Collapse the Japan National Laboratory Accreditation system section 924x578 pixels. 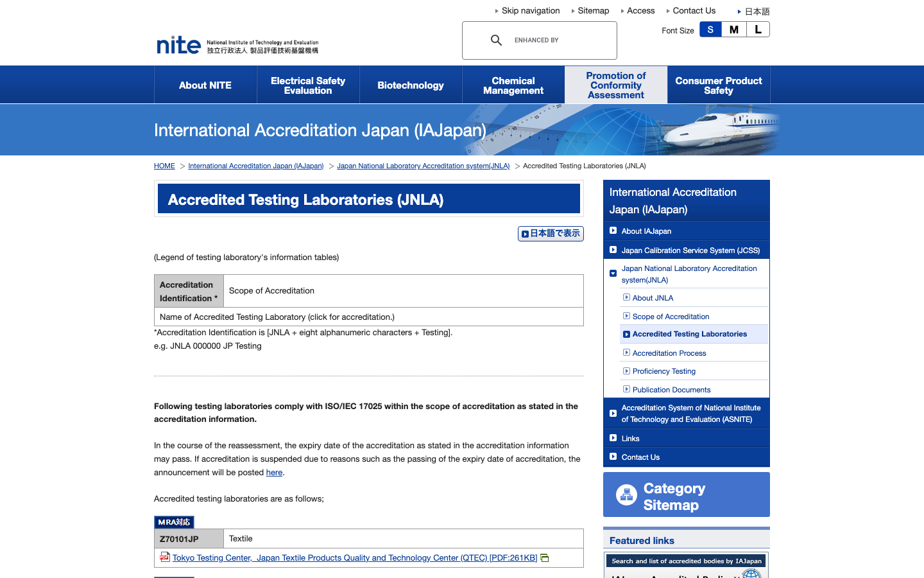coord(613,274)
